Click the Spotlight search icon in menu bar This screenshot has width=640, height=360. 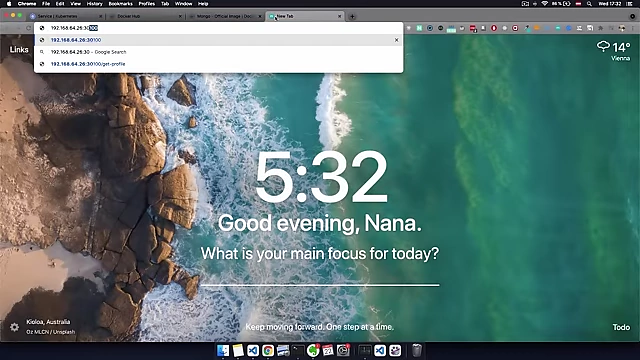pos(589,4)
